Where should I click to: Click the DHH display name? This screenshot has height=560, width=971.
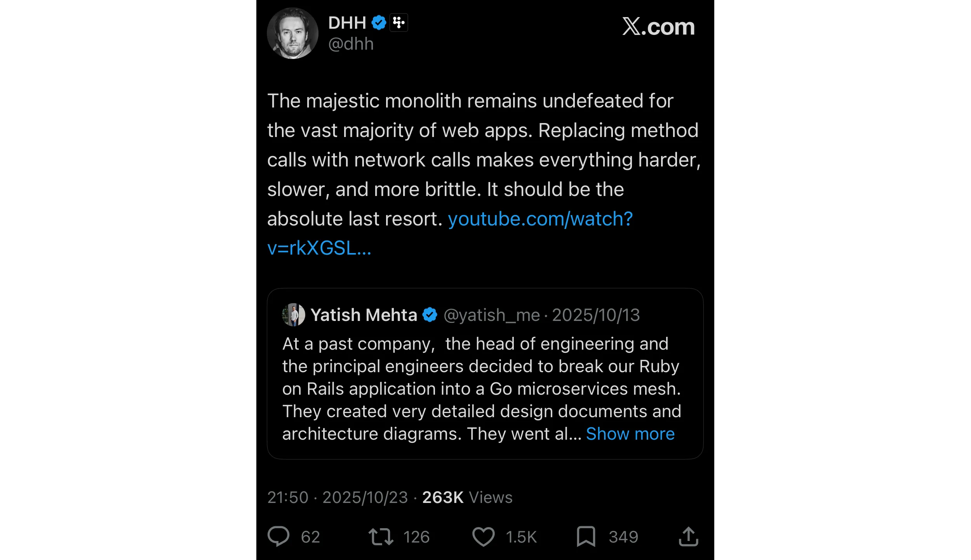tap(347, 23)
